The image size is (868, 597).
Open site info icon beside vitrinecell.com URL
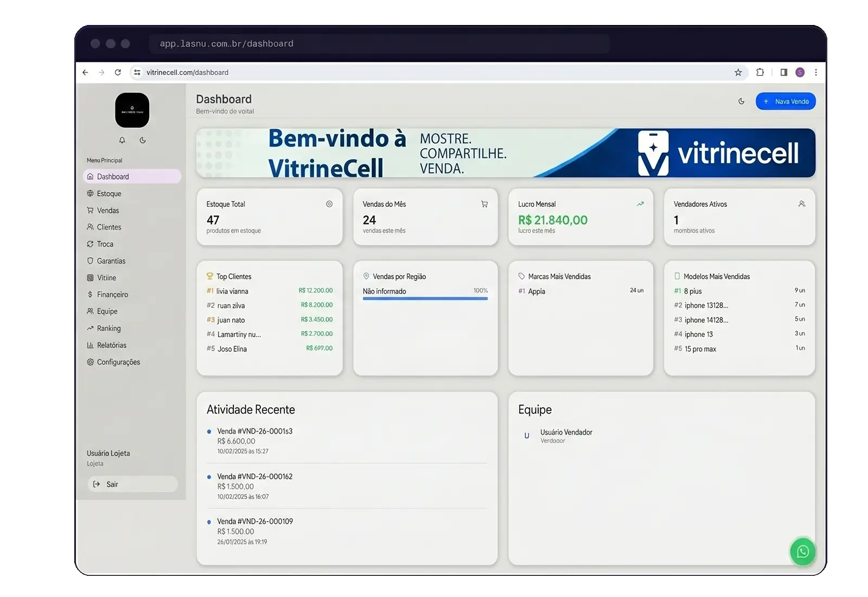tap(137, 72)
